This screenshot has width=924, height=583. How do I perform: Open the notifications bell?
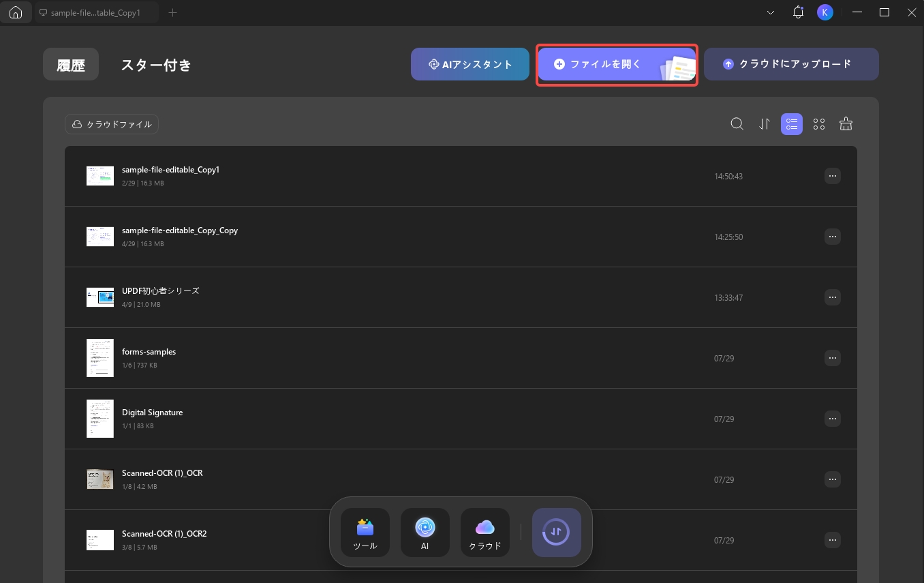(798, 12)
